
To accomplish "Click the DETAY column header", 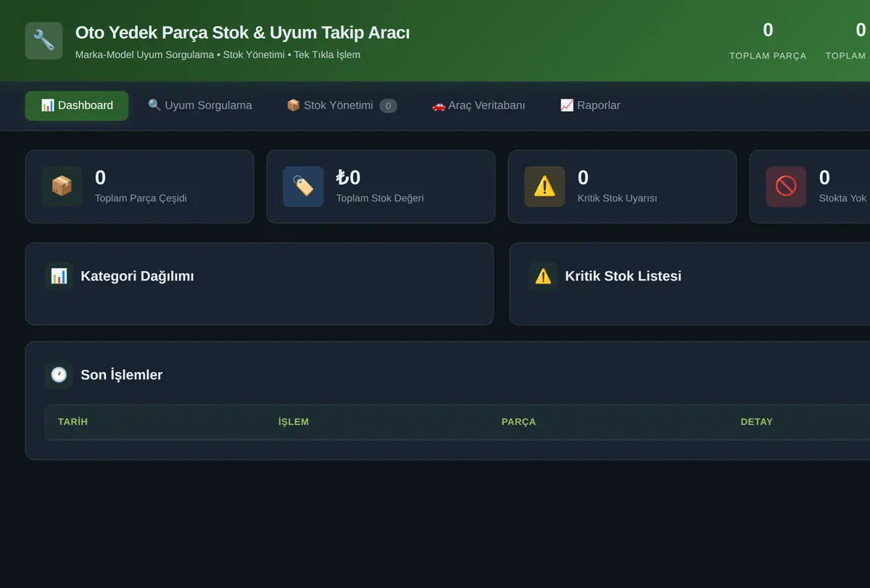I will coord(756,422).
